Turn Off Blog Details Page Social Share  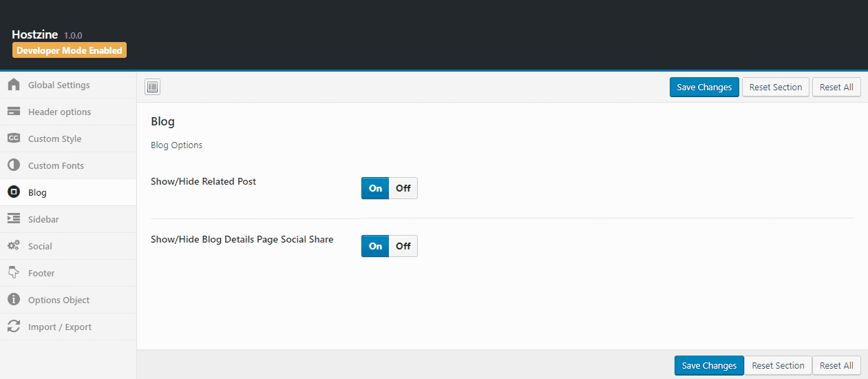click(x=403, y=246)
